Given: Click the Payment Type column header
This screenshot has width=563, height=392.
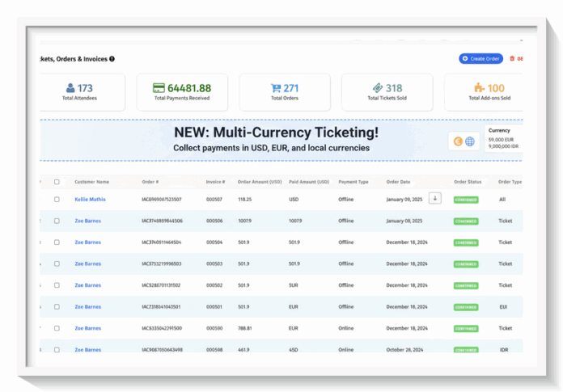Looking at the screenshot, I should coord(353,182).
